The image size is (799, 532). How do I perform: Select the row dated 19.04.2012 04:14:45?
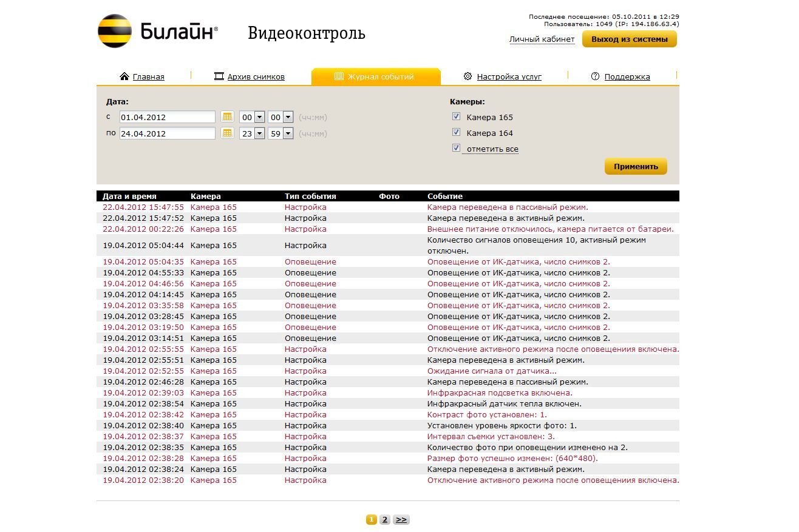[x=388, y=294]
